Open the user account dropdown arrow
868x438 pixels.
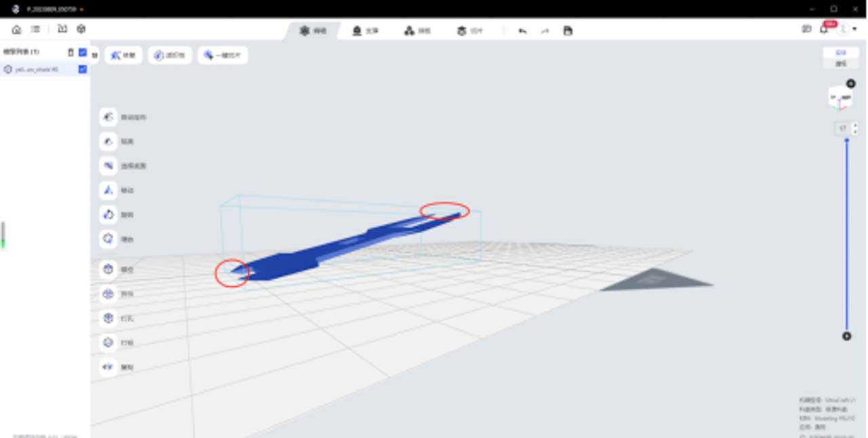pos(854,29)
